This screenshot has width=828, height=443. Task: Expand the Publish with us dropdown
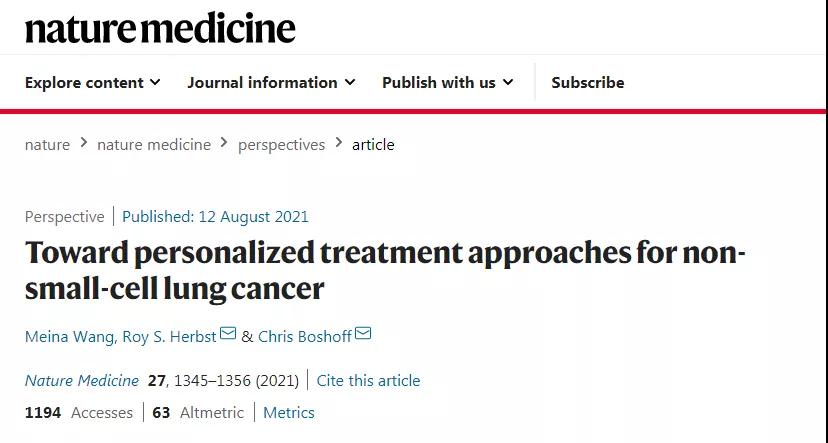tap(448, 82)
